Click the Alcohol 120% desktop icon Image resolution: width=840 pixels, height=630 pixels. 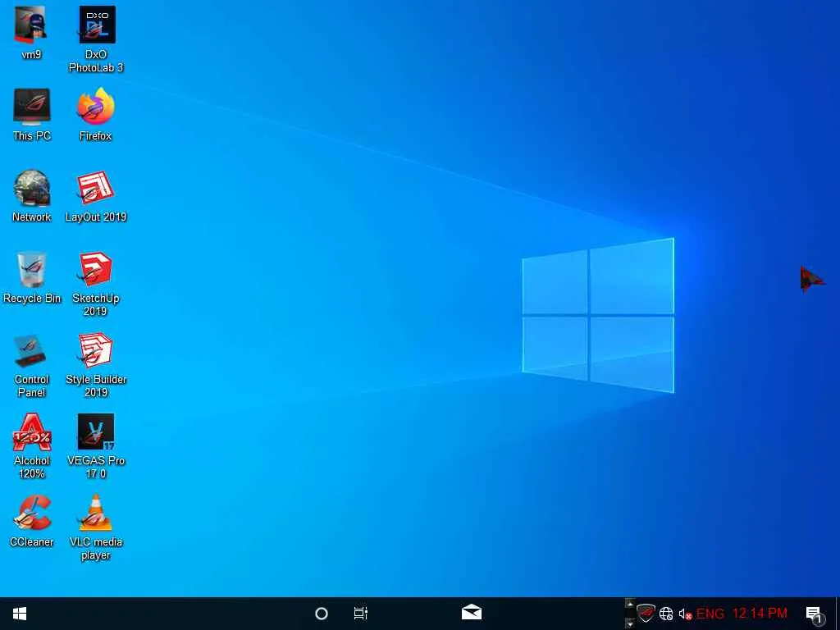(x=32, y=446)
